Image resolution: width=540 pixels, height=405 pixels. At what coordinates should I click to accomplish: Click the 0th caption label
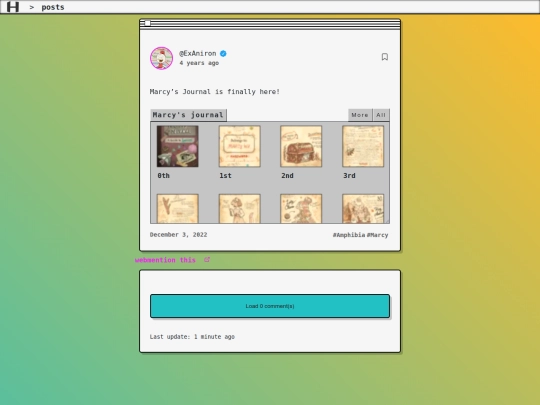point(164,176)
